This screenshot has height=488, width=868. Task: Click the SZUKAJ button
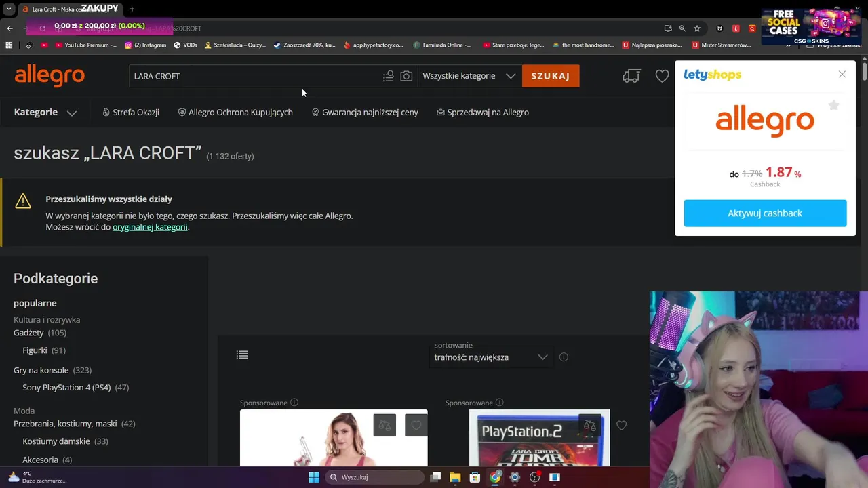[x=551, y=76]
